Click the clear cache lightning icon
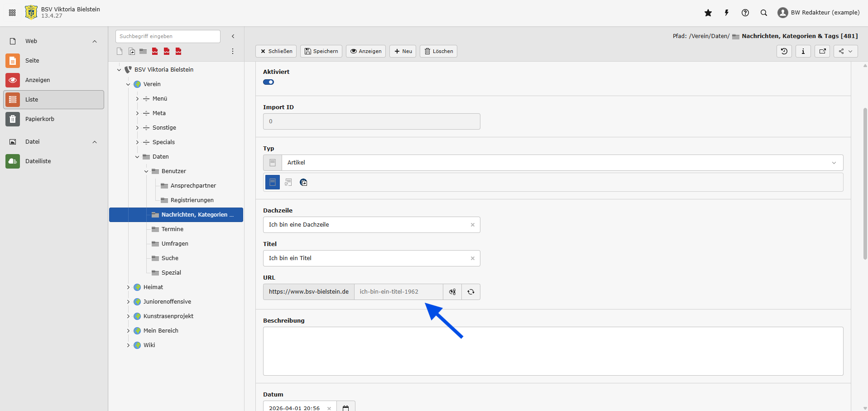 (x=727, y=13)
